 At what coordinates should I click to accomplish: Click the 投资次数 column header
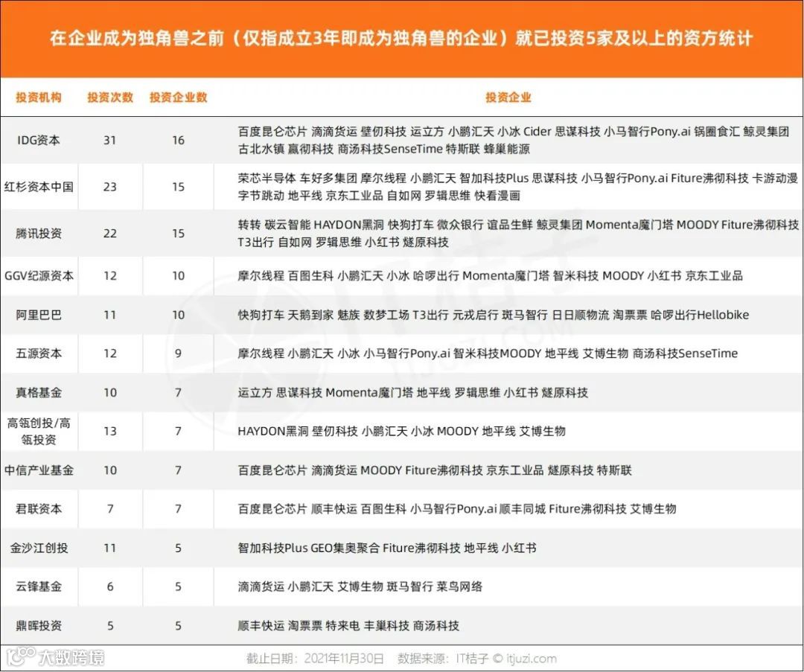[x=110, y=97]
